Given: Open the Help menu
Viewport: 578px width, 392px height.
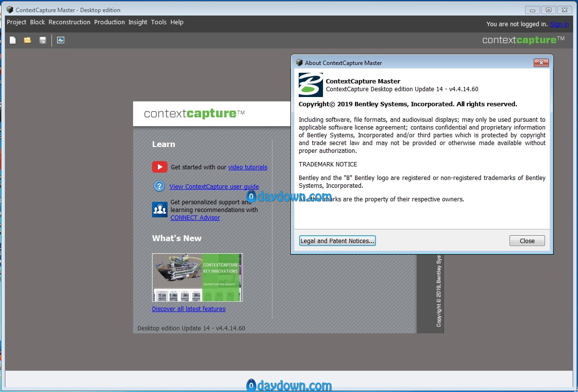Looking at the screenshot, I should click(177, 22).
